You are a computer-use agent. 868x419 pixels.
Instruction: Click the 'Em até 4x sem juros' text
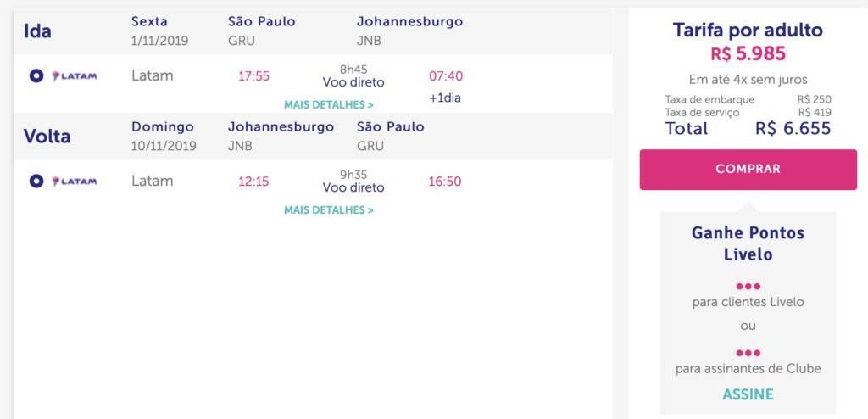point(748,79)
